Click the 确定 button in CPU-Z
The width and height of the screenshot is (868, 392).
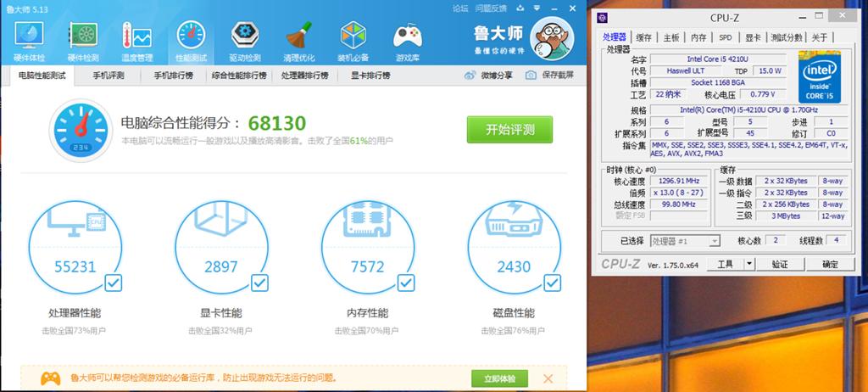[x=831, y=265]
